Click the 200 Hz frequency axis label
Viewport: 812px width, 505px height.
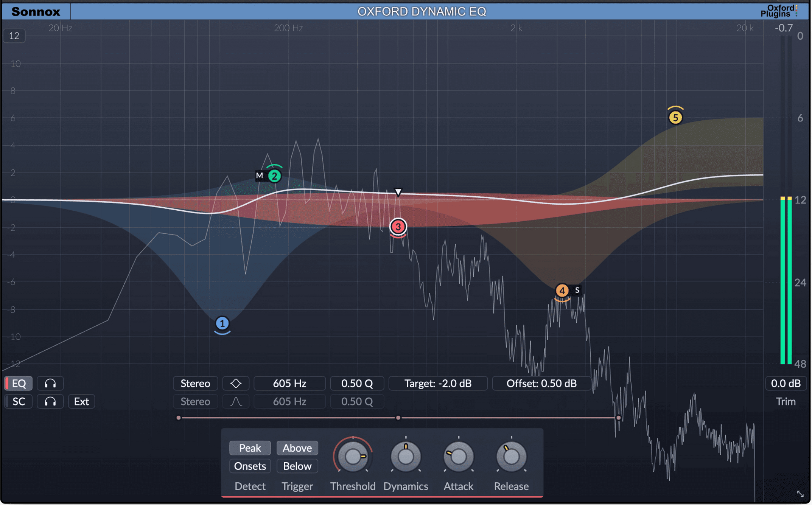[x=288, y=28]
